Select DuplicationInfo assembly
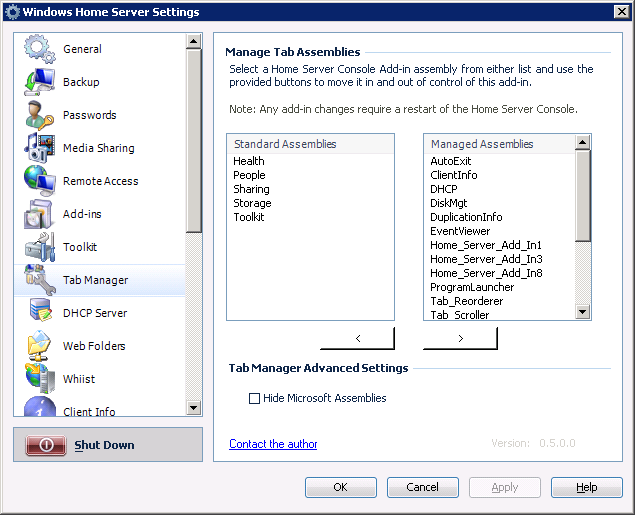This screenshot has width=635, height=515. pos(466,217)
